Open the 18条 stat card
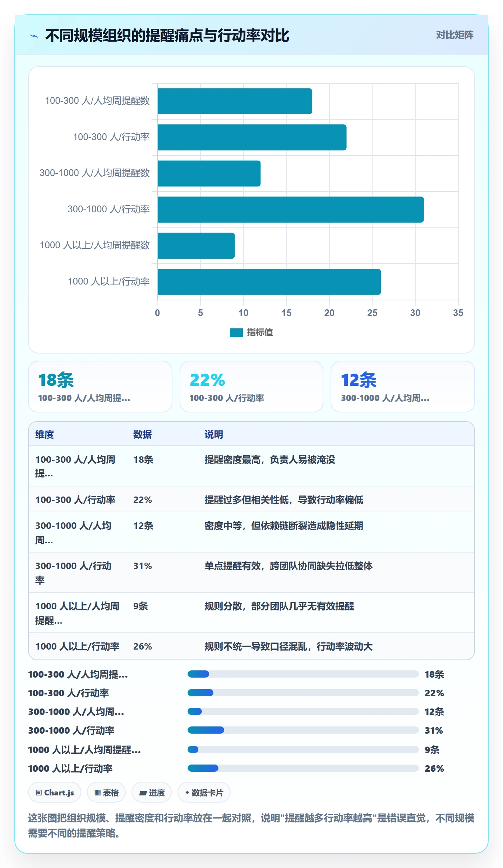Viewport: 503px width, 868px height. (100, 387)
